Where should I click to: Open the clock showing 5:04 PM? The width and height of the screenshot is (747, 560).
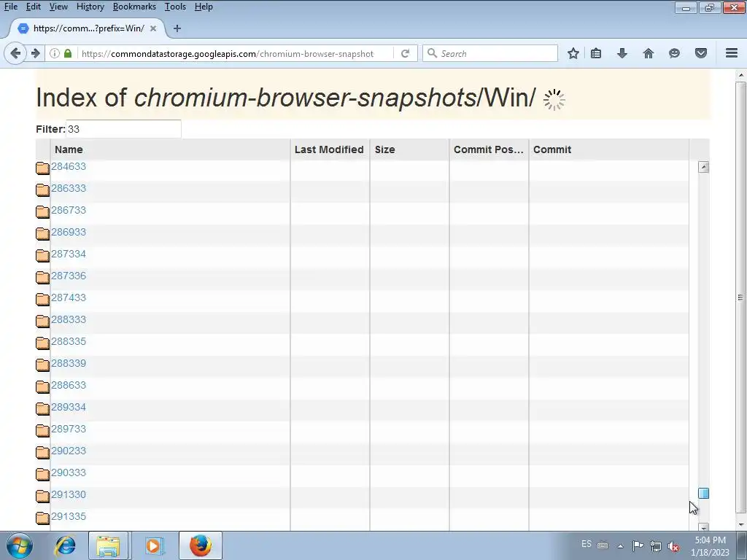click(710, 546)
